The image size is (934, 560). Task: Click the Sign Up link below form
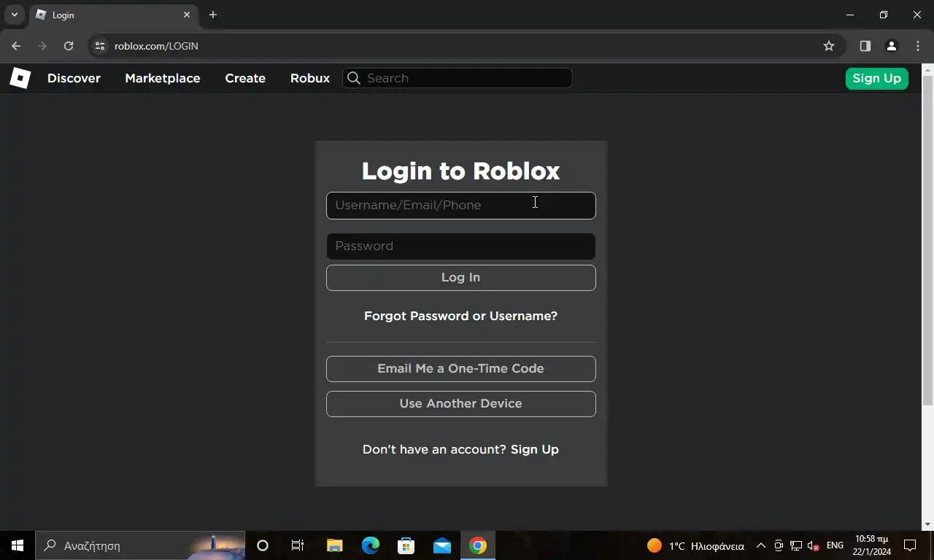pos(535,449)
